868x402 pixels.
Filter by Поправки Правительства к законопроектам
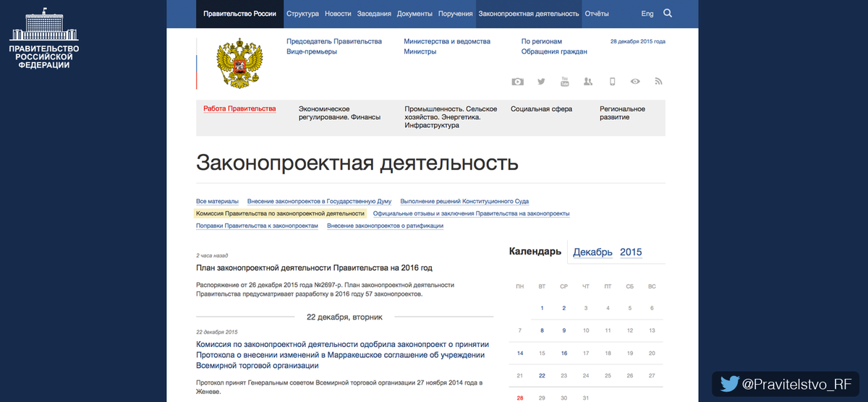click(x=257, y=226)
